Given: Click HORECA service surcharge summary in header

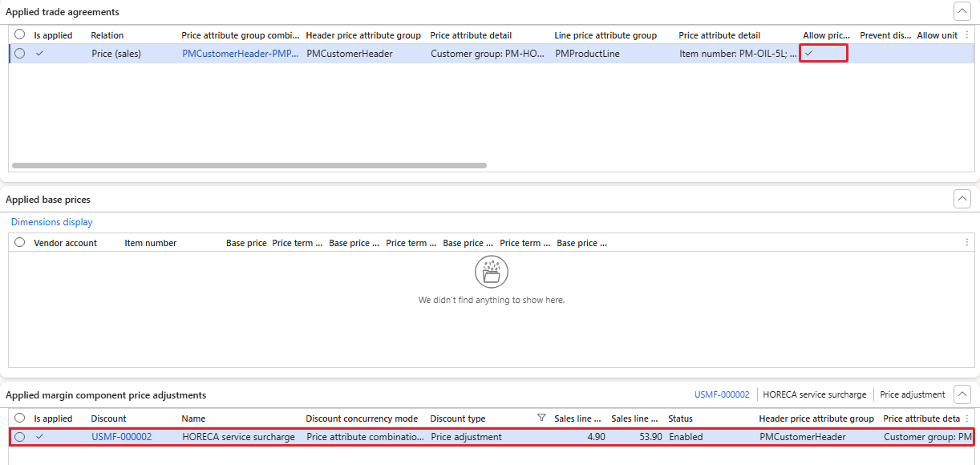Looking at the screenshot, I should [x=815, y=394].
